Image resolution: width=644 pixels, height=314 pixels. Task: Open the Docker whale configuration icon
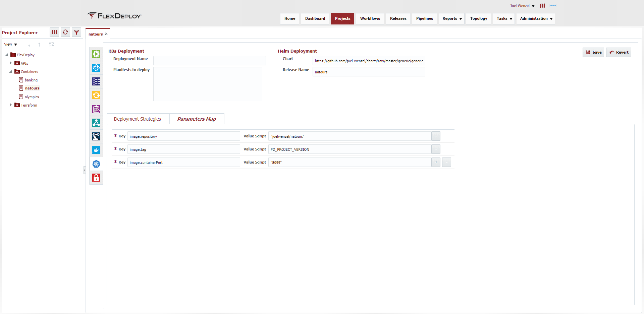coord(96,150)
